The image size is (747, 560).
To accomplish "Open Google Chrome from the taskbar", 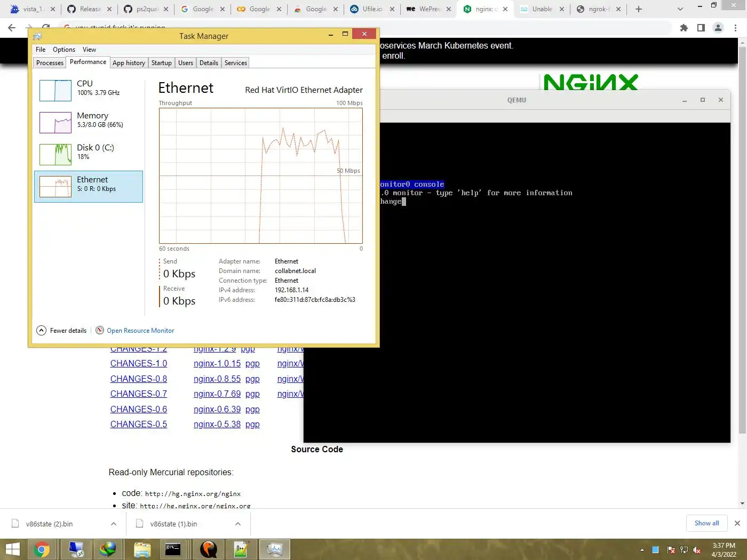I will coord(42,549).
